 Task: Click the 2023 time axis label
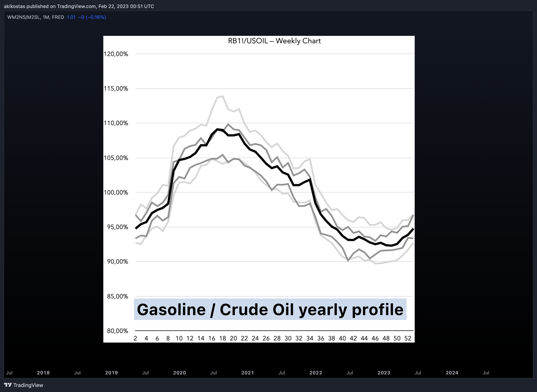click(x=384, y=373)
